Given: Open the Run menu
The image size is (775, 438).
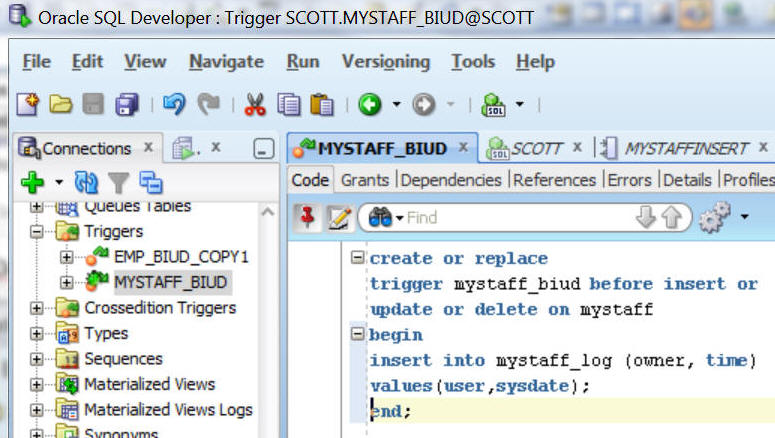Looking at the screenshot, I should pos(303,62).
